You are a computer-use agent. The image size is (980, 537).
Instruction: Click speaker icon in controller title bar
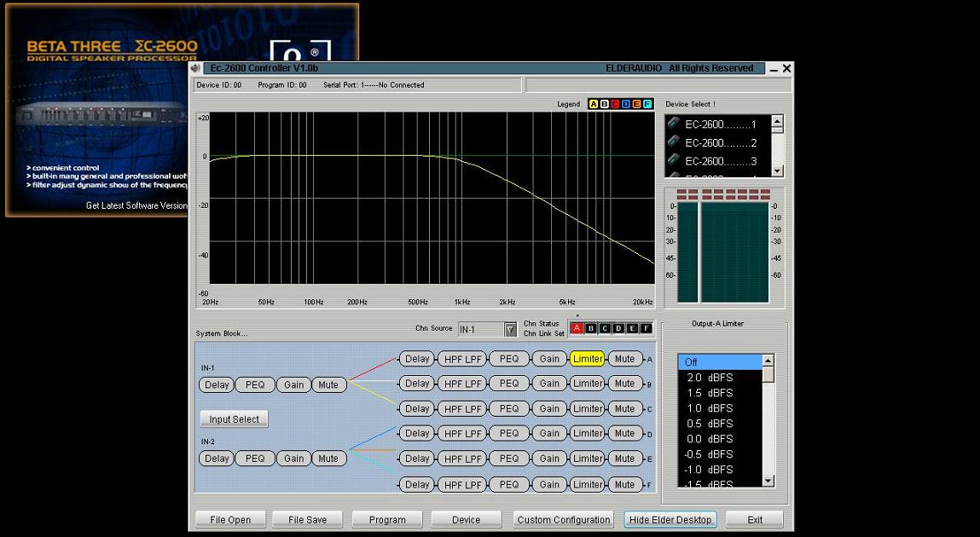point(195,68)
